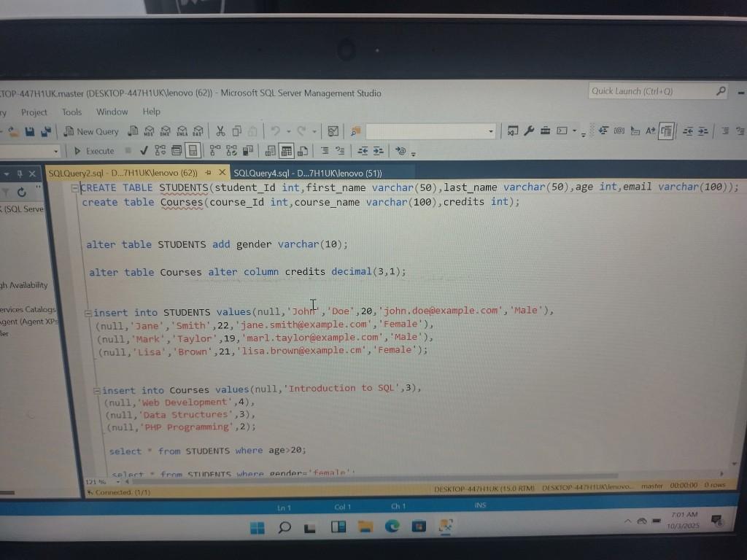Display Estimated Execution Plan icon

coord(160,151)
